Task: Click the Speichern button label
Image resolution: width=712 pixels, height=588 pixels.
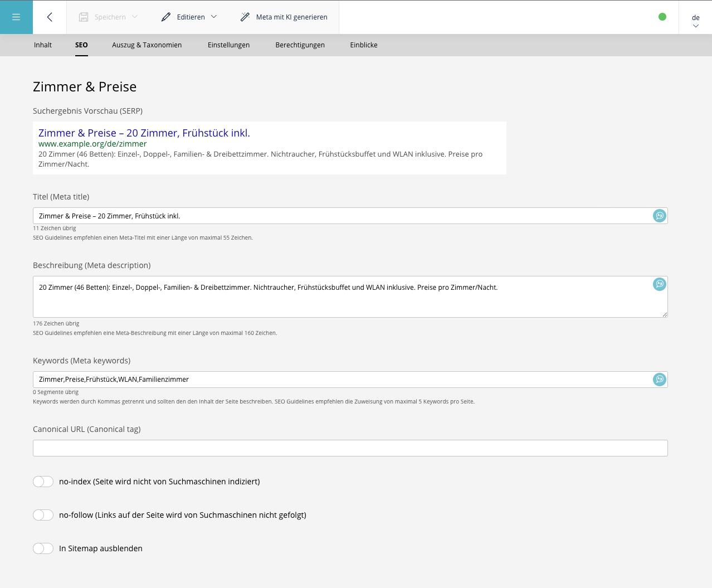Action: (110, 17)
